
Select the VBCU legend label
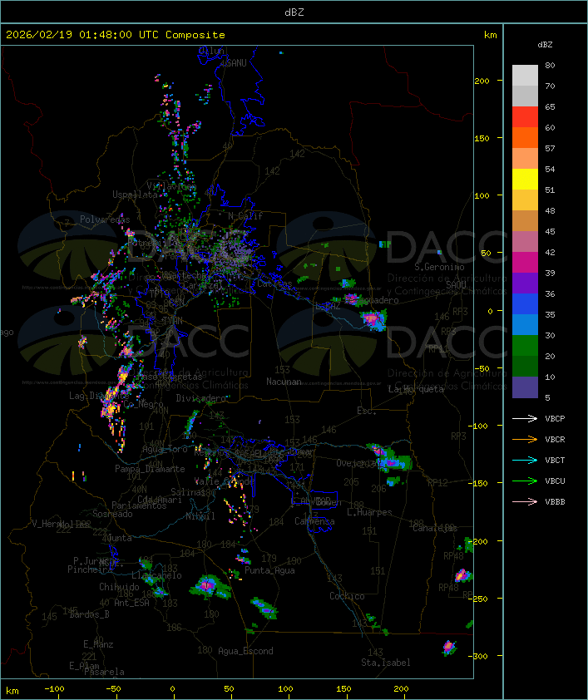[555, 481]
